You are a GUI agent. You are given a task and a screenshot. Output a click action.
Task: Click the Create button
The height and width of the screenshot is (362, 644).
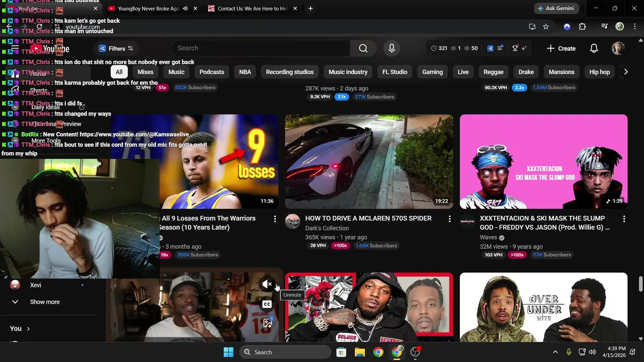tap(561, 48)
